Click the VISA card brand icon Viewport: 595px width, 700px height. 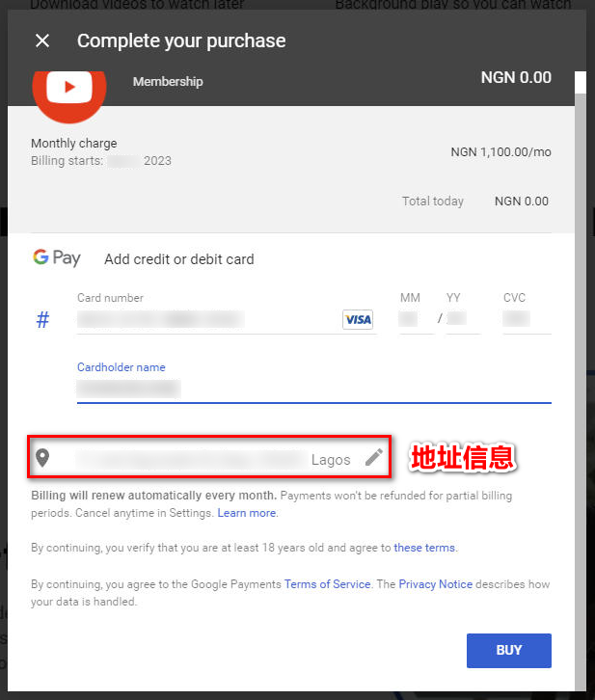point(358,320)
